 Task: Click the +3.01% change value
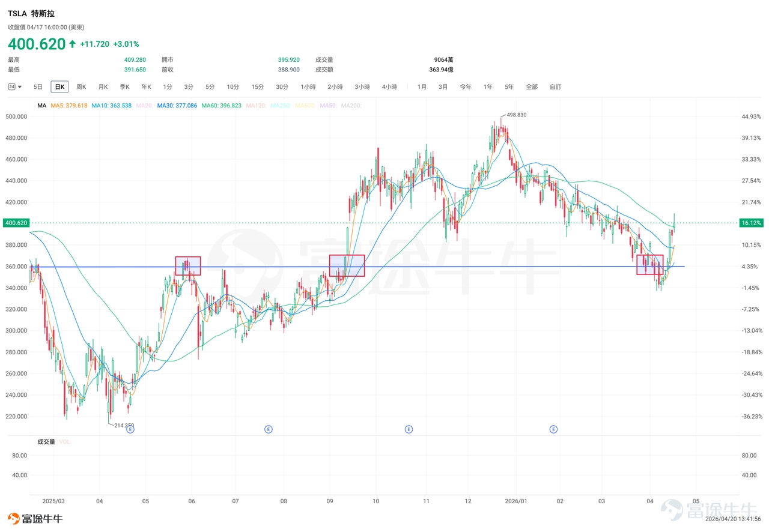pos(126,44)
